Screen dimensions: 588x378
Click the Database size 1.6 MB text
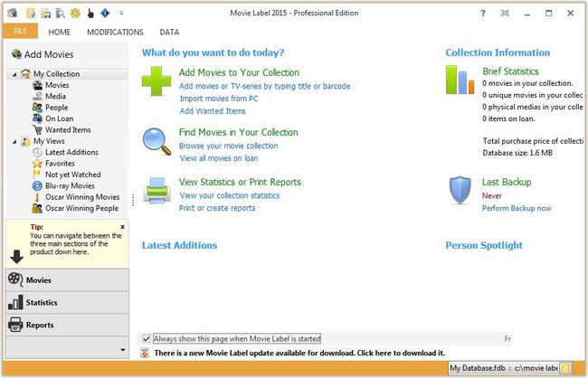click(x=517, y=153)
